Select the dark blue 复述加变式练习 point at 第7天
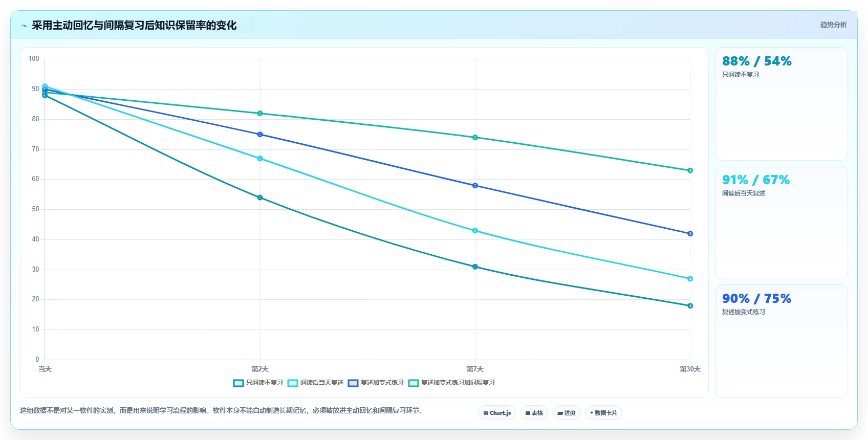Image resolution: width=868 pixels, height=440 pixels. (x=475, y=186)
